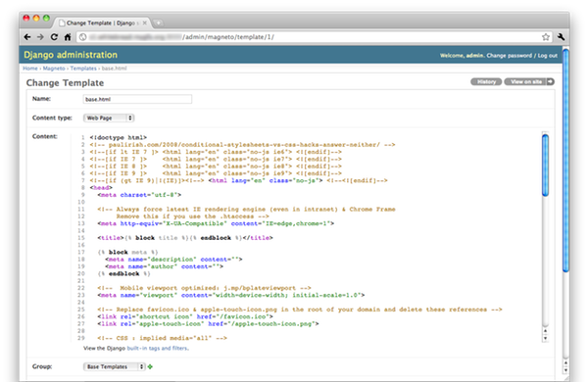Select the Change Template browser tab
588x382 pixels.
[x=101, y=23]
